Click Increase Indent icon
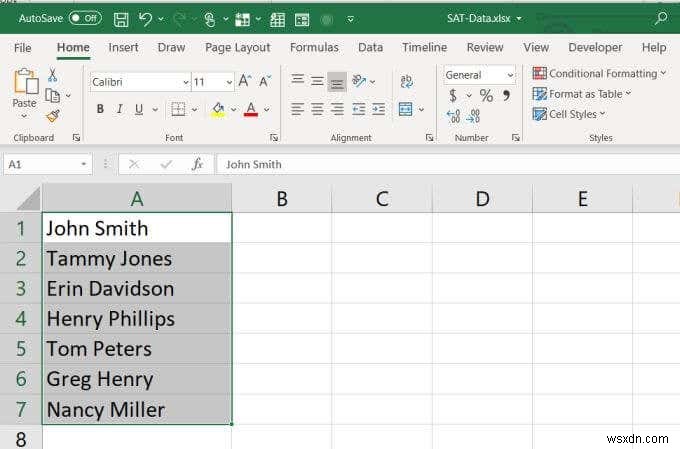The width and height of the screenshot is (680, 449). click(379, 109)
